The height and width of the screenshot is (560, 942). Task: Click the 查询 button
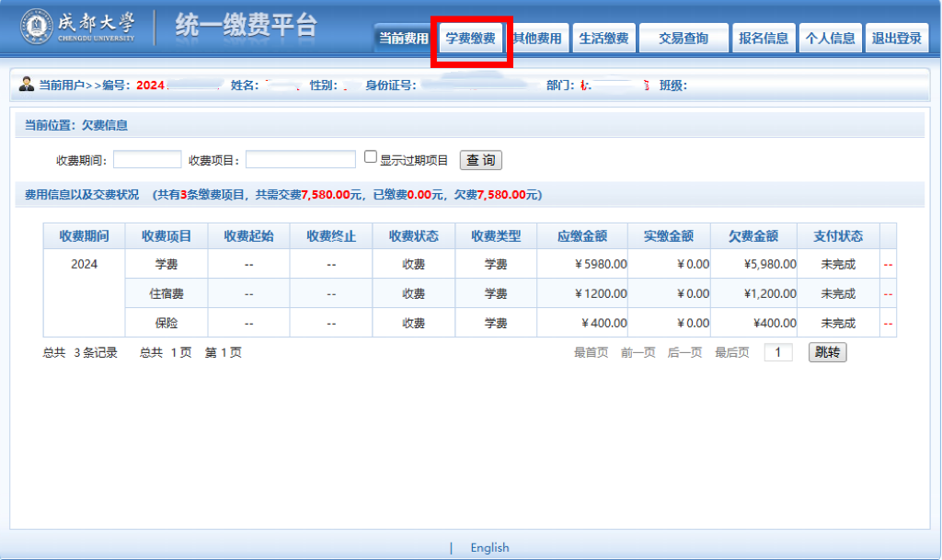pos(480,160)
